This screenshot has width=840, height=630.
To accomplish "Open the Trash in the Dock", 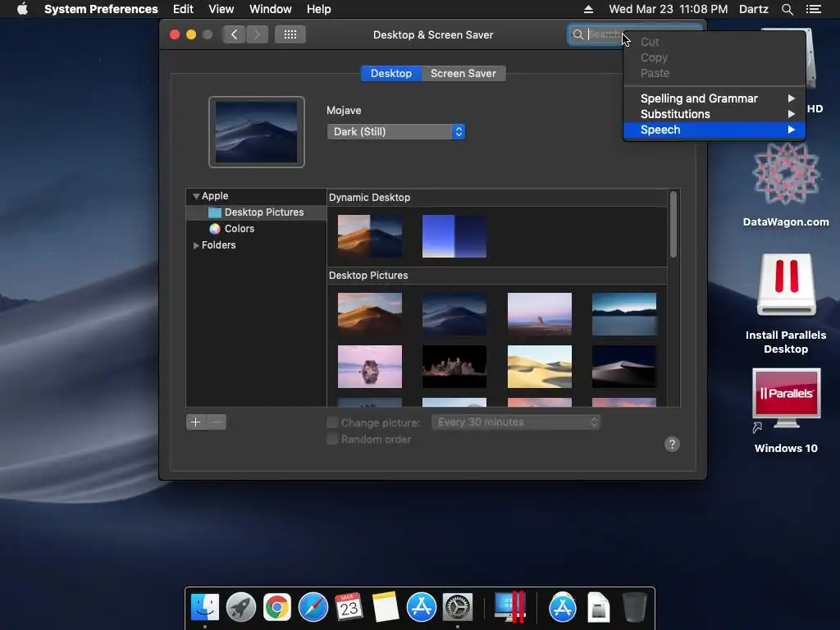I will (x=634, y=608).
